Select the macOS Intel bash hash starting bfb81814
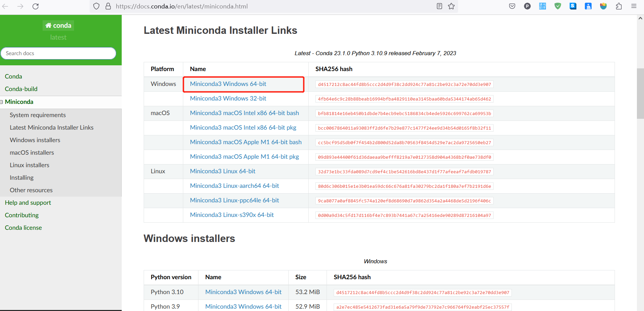The image size is (644, 311). pyautogui.click(x=404, y=114)
